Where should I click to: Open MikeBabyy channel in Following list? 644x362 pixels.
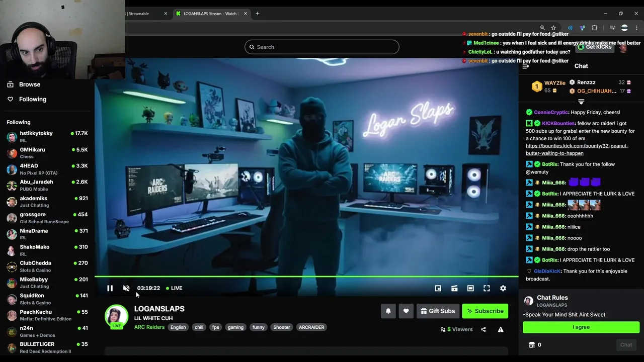pyautogui.click(x=47, y=283)
